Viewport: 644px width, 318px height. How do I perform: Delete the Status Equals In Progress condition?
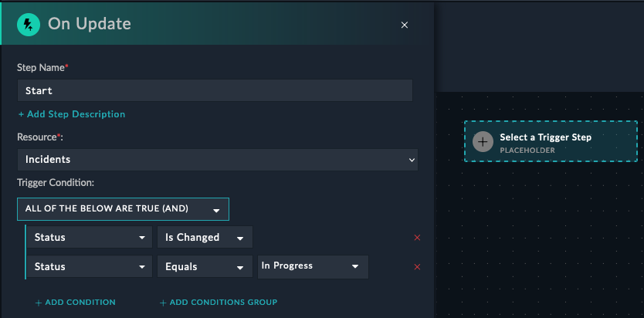point(417,267)
